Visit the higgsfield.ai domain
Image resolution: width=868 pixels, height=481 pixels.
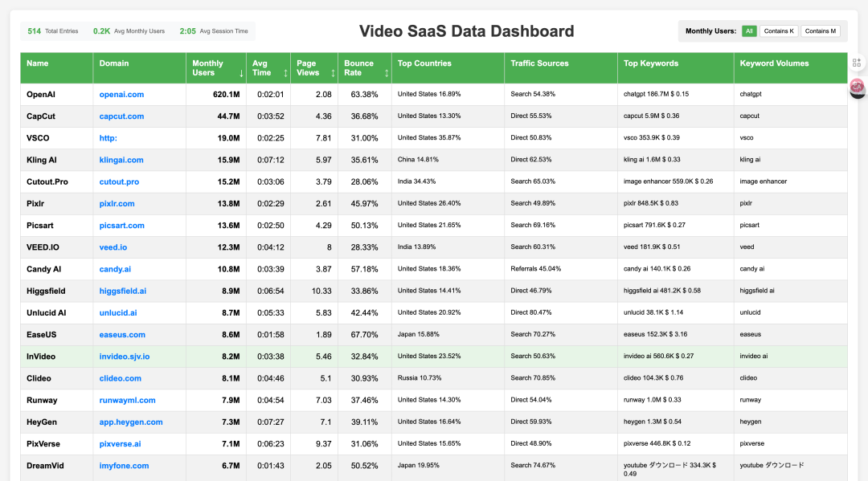click(123, 291)
